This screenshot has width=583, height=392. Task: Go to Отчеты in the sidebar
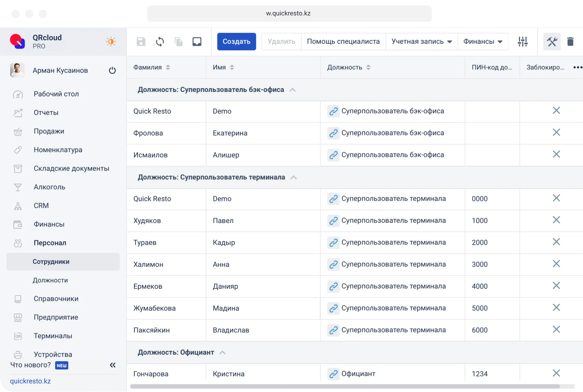(46, 113)
